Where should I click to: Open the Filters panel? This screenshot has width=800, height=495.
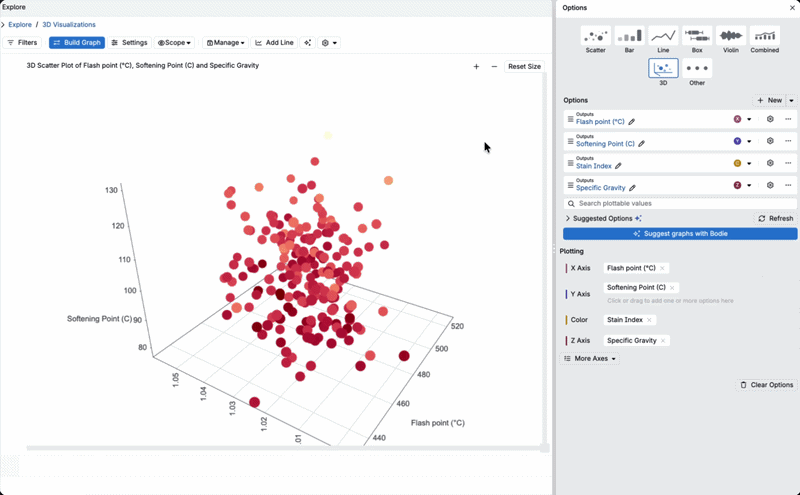[x=22, y=43]
